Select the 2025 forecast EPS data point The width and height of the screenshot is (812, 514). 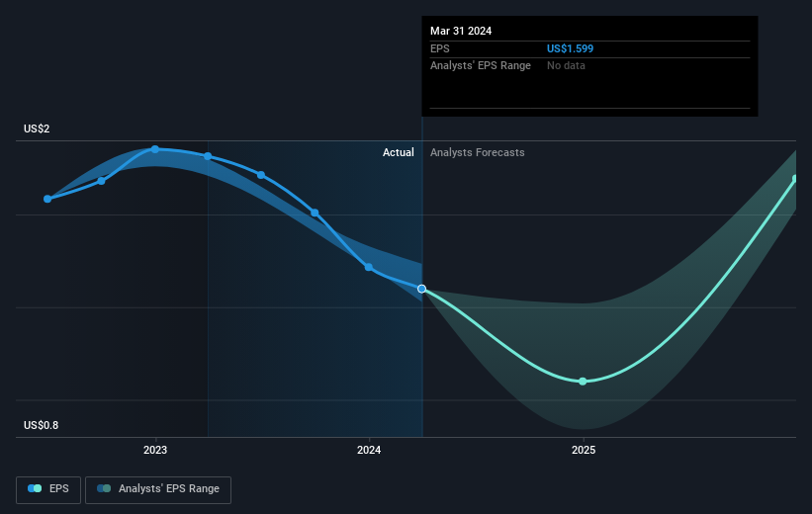[583, 382]
